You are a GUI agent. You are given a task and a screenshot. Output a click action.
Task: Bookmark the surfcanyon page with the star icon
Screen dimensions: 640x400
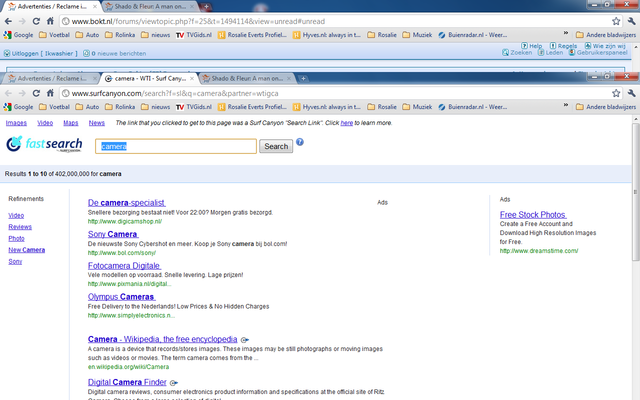[616, 93]
